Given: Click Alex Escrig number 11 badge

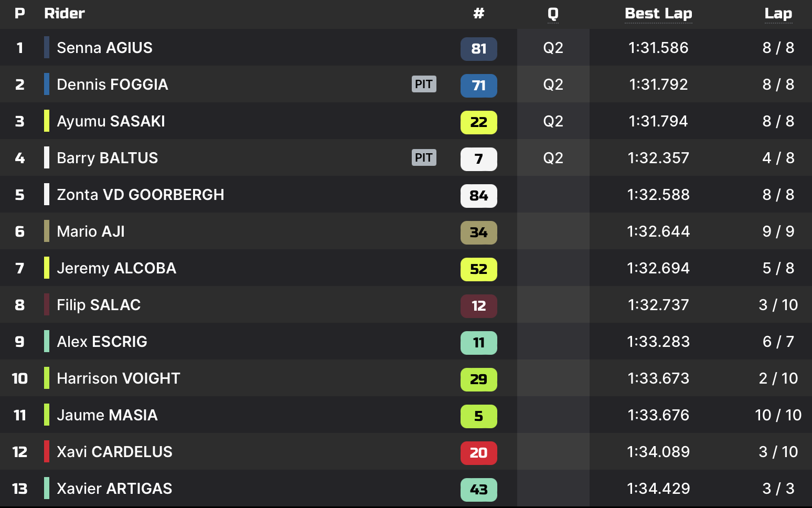Looking at the screenshot, I should click(x=478, y=343).
